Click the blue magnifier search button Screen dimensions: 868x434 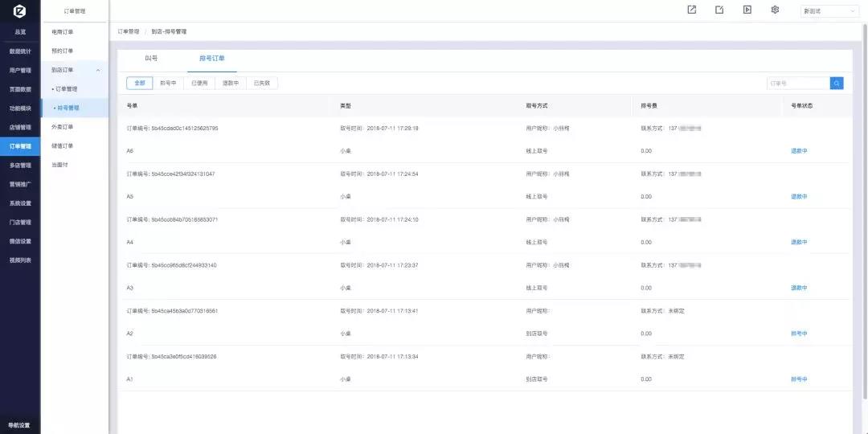(x=837, y=83)
